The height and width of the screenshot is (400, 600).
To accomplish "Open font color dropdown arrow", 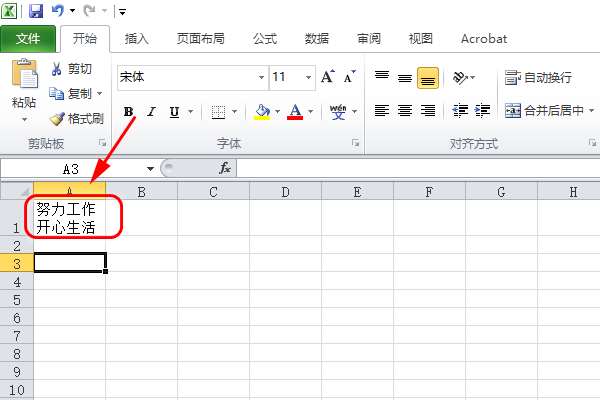I will pos(311,112).
